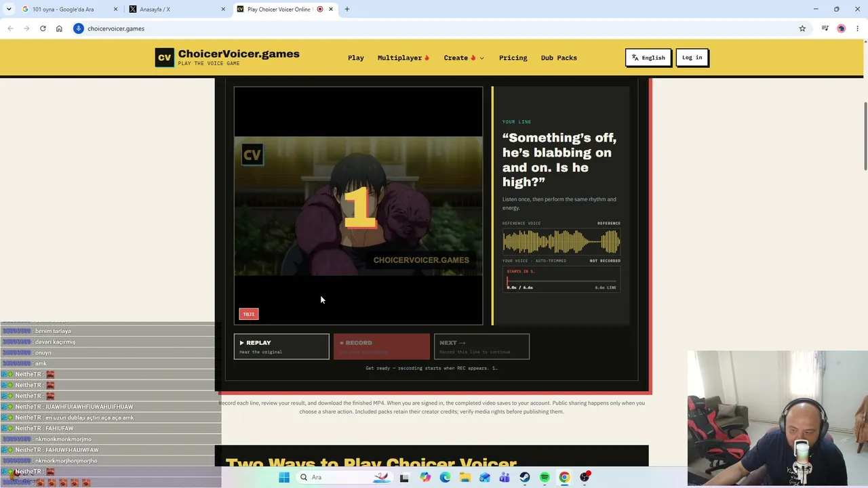Click the chat message 'IUAWHFUIAWHFIUWAHUIFHUAW'

pyautogui.click(x=90, y=407)
